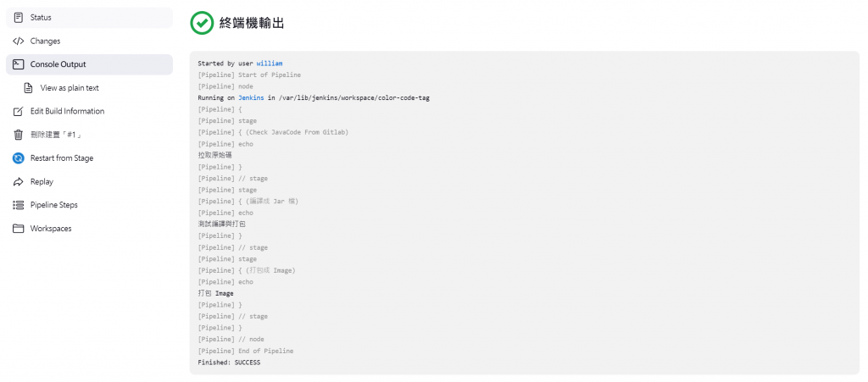Click the Workspaces folder icon

coord(19,229)
